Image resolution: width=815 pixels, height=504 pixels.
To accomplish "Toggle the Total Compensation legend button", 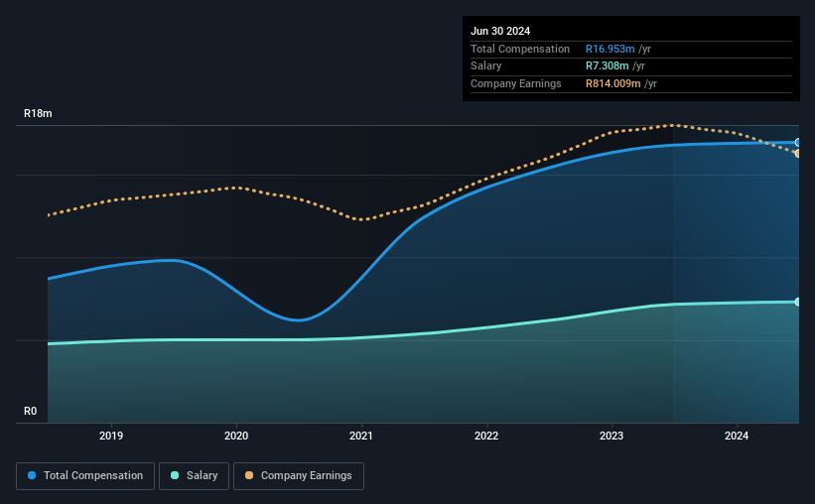I will tap(85, 476).
